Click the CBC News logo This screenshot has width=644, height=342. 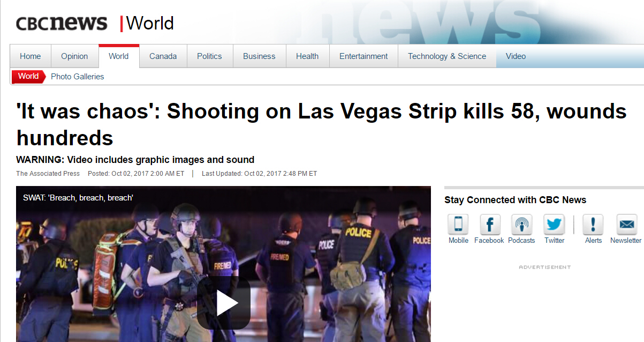(x=62, y=23)
